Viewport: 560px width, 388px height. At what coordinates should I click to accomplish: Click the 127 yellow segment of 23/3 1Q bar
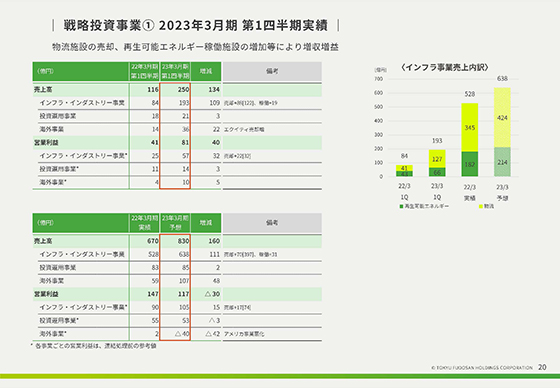pos(437,159)
